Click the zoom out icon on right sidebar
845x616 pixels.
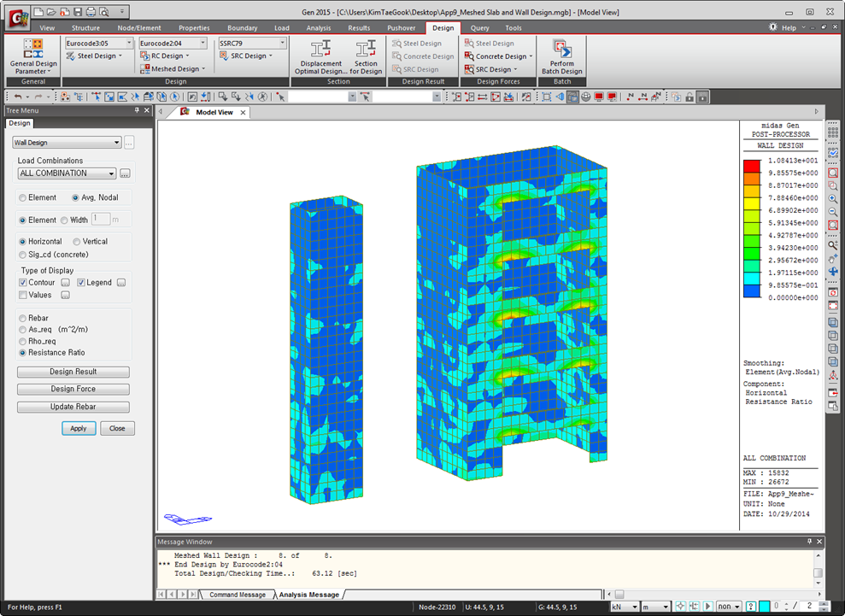pos(832,212)
